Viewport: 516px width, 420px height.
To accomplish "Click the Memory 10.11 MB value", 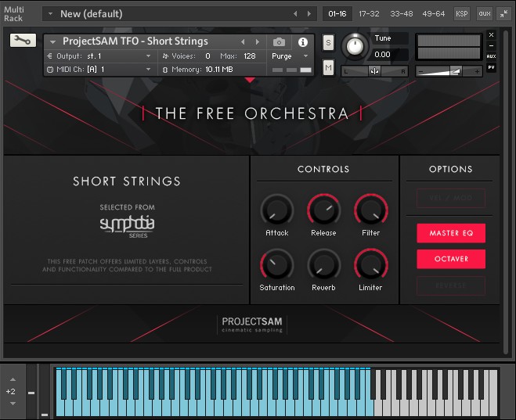I will tap(219, 70).
